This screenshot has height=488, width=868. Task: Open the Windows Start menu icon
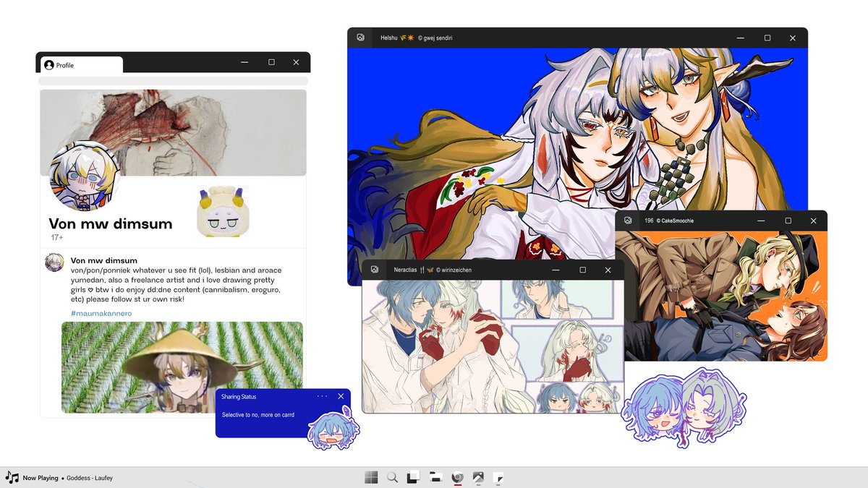tap(370, 477)
